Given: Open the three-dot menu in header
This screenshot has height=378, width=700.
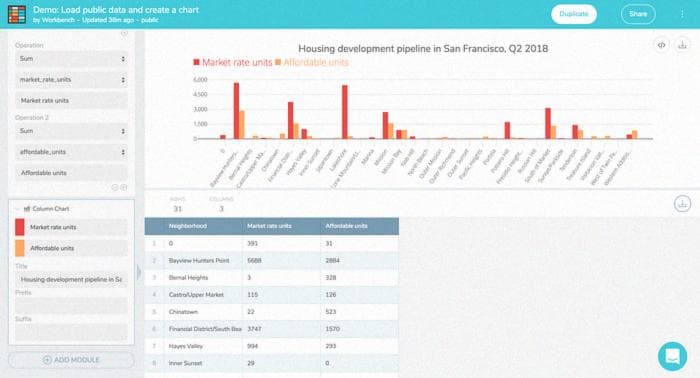Looking at the screenshot, I should pyautogui.click(x=682, y=14).
